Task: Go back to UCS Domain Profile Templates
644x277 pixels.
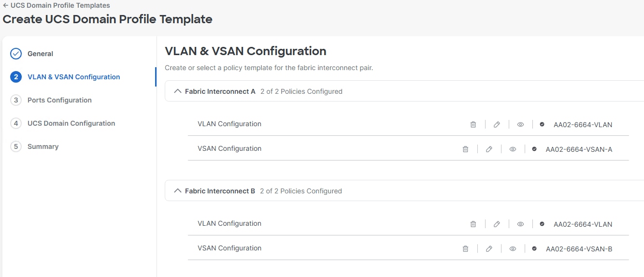Action: pos(57,5)
